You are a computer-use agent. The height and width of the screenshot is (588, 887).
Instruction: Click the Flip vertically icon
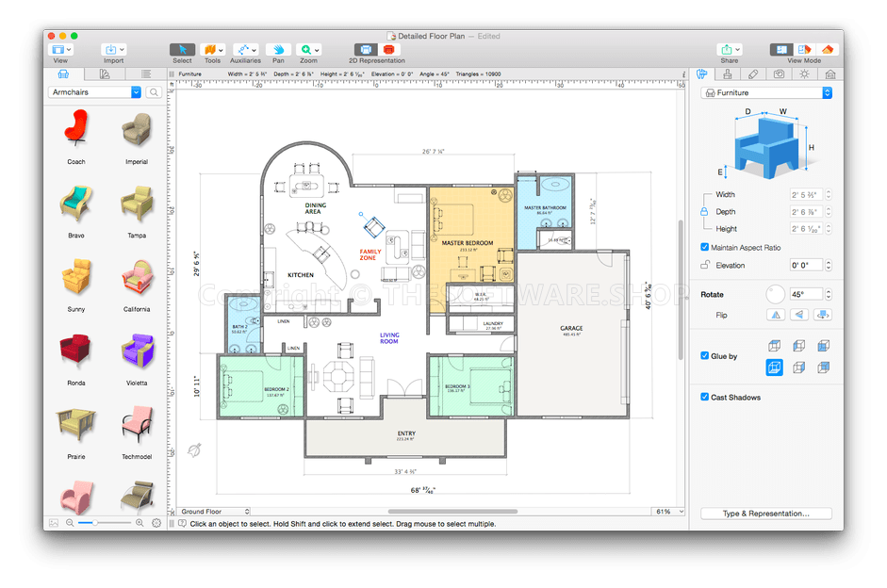[x=798, y=315]
